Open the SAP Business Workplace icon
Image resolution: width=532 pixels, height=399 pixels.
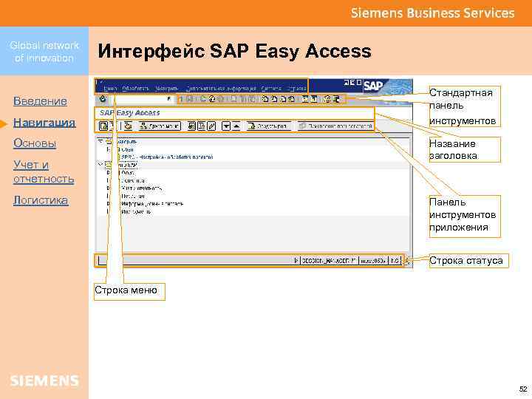[x=128, y=126]
